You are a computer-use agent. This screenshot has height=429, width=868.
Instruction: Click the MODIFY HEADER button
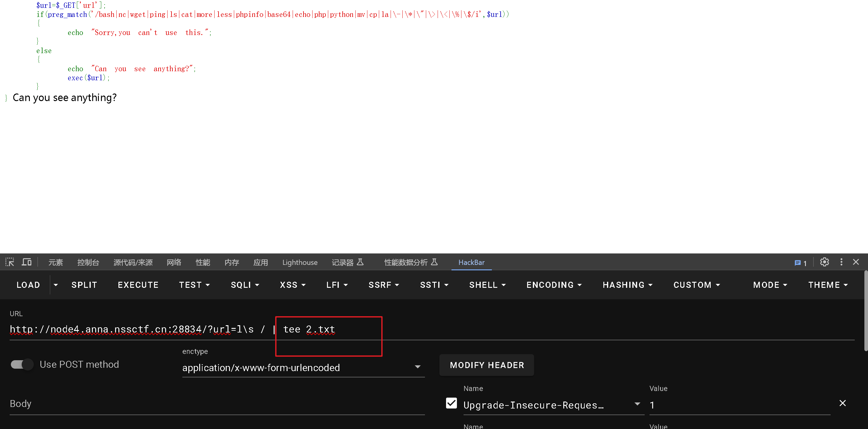486,365
